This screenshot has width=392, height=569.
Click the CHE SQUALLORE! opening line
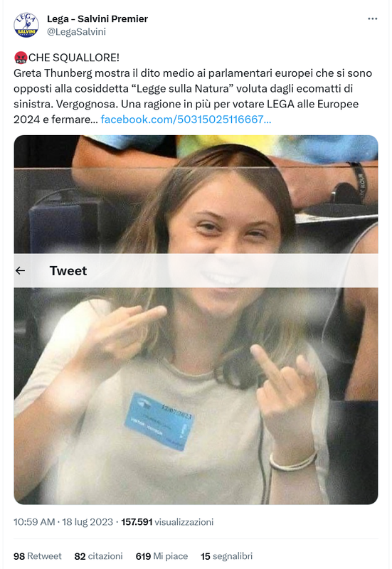pos(74,58)
